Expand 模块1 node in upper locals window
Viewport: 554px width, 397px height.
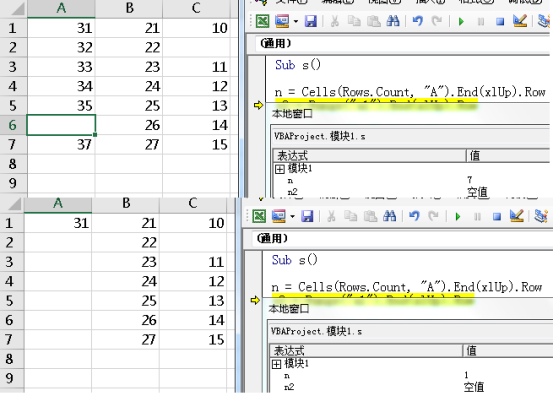(x=279, y=169)
